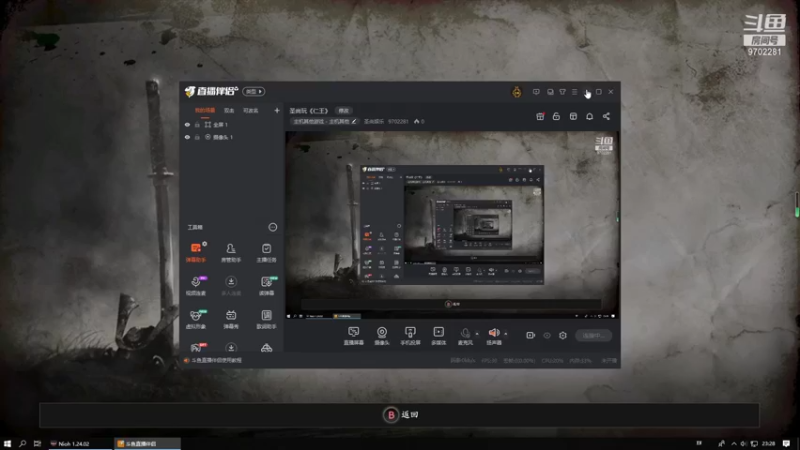This screenshot has width=800, height=450.
Task: Toggle preview visibility eye in bottom bar
Action: point(547,335)
